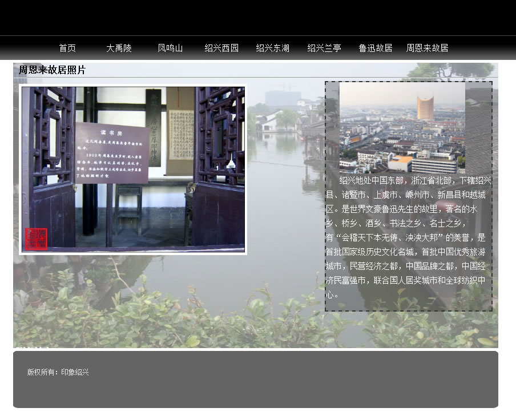Click the Shaoxing introduction paragraph text
This screenshot has width=516, height=420.
pos(408,237)
